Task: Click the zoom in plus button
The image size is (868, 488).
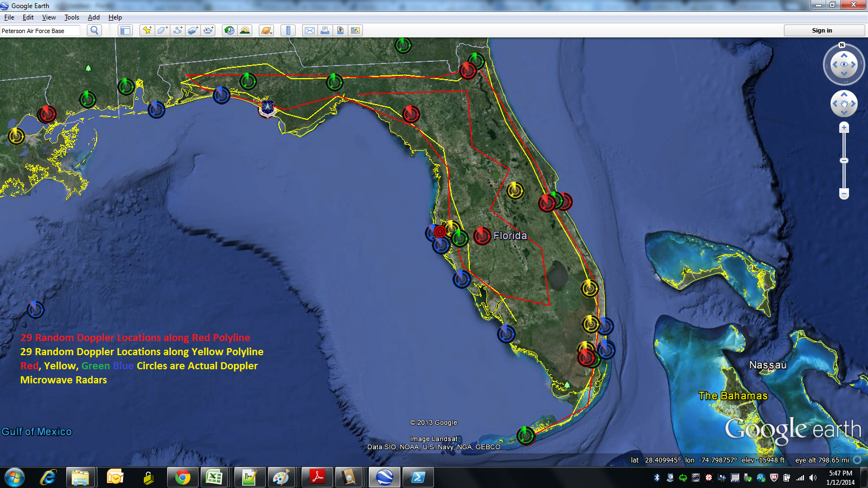Action: pos(844,128)
